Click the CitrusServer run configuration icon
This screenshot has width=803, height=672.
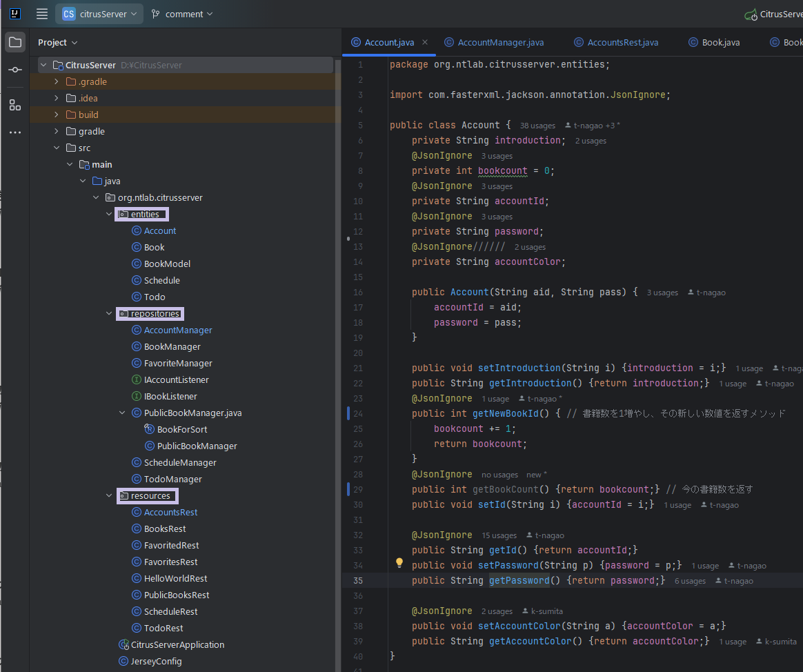pyautogui.click(x=751, y=15)
